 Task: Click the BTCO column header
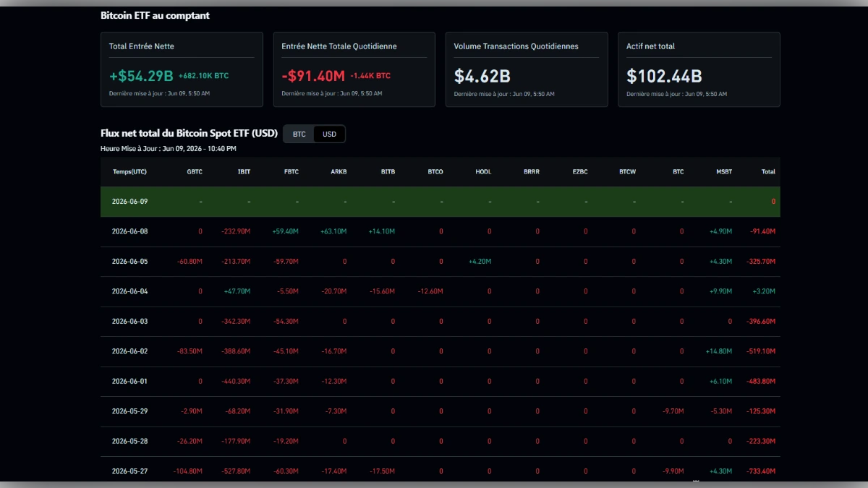click(x=435, y=172)
